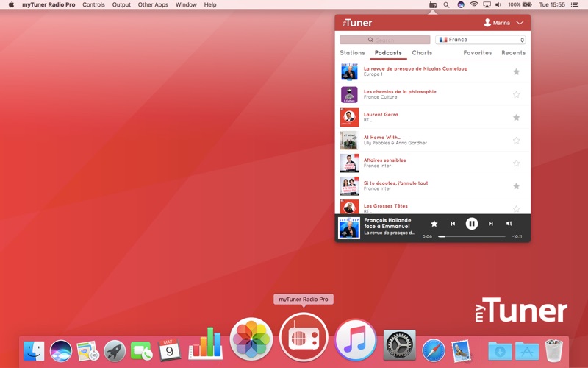Open La revue de presque artwork thumbnail
This screenshot has width=588, height=368.
click(349, 71)
